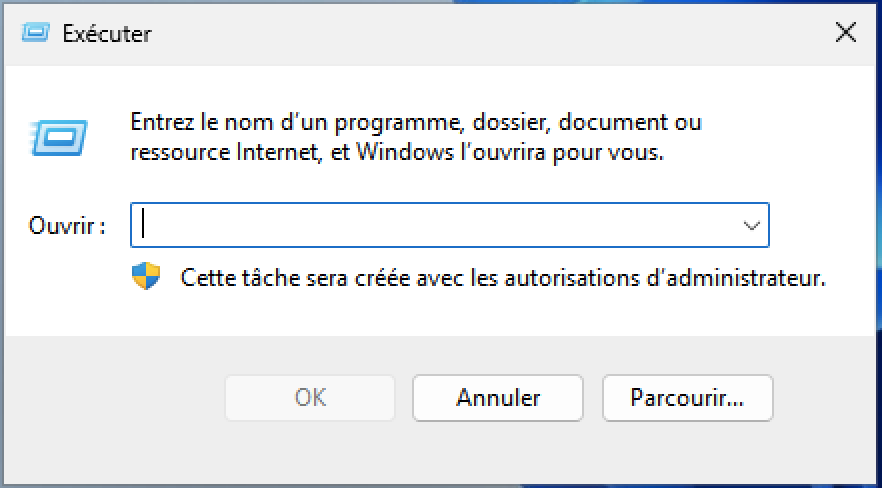
Task: Click the word "Windows" in the description
Action: [403, 152]
